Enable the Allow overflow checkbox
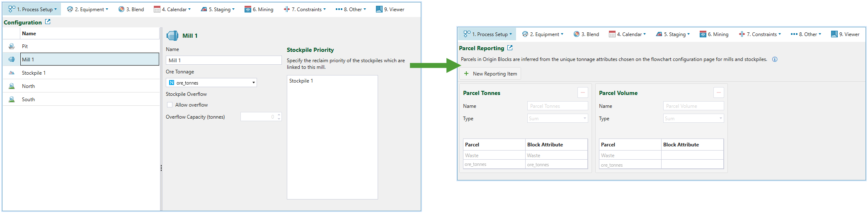Viewport: 868px width, 214px height. [x=170, y=105]
